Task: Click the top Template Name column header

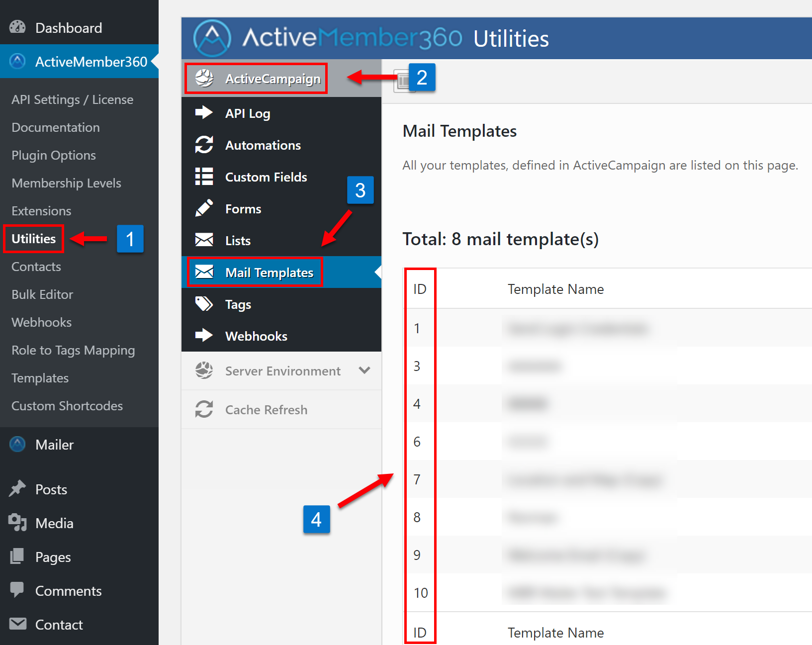Action: click(x=555, y=289)
